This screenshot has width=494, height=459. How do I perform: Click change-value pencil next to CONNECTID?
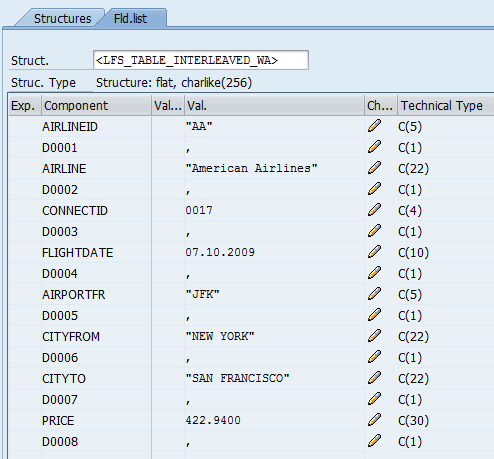pyautogui.click(x=374, y=210)
